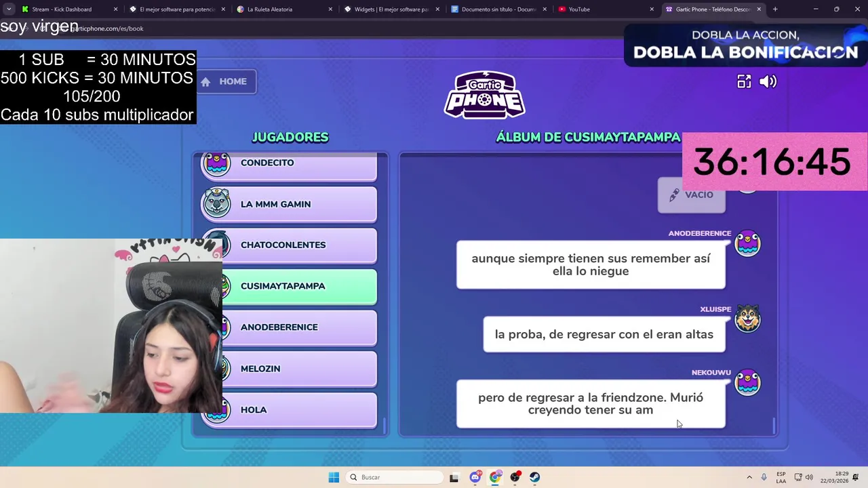Click the VACIO pencil button
The width and height of the screenshot is (868, 488).
(x=691, y=195)
